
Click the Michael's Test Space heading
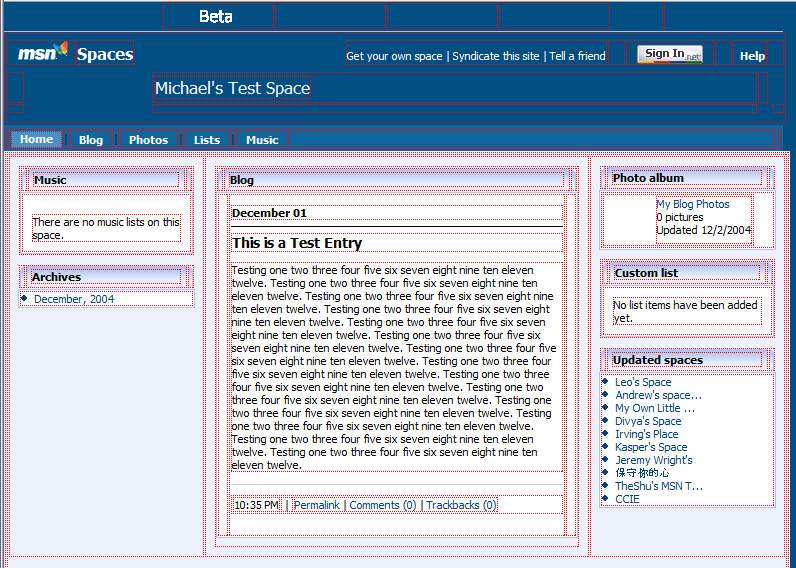click(233, 88)
